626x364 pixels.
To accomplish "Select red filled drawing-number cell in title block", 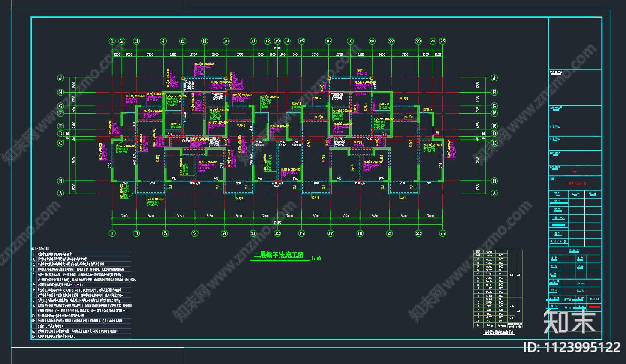I will tap(594, 307).
